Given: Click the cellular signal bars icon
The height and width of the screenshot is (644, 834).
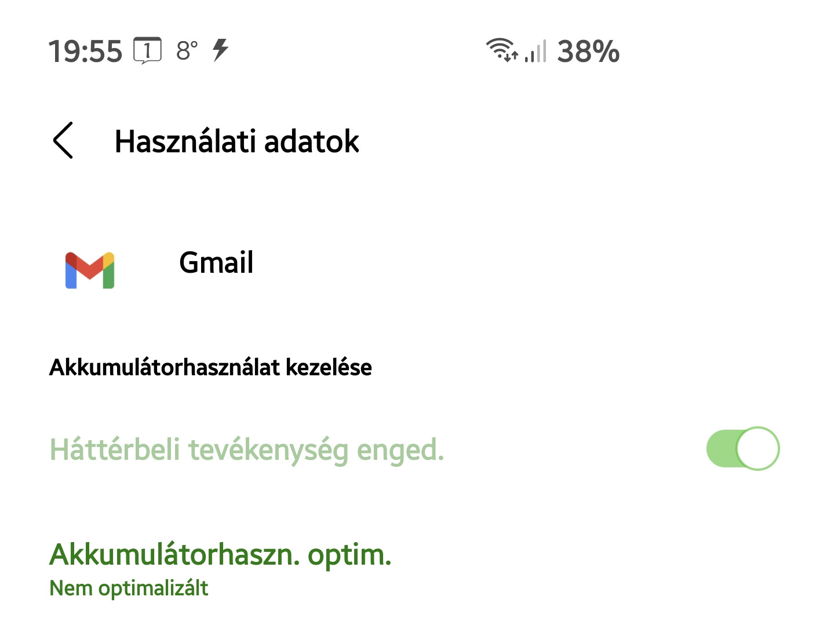Looking at the screenshot, I should 536,52.
